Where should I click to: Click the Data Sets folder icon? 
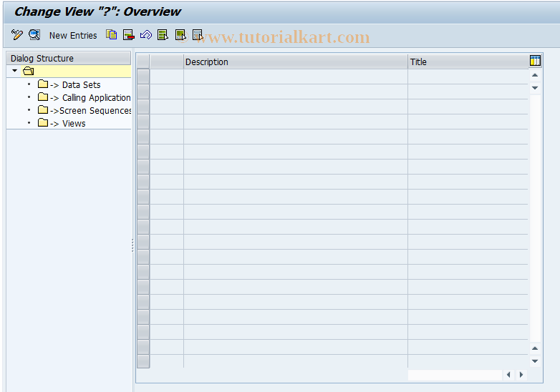[x=43, y=84]
